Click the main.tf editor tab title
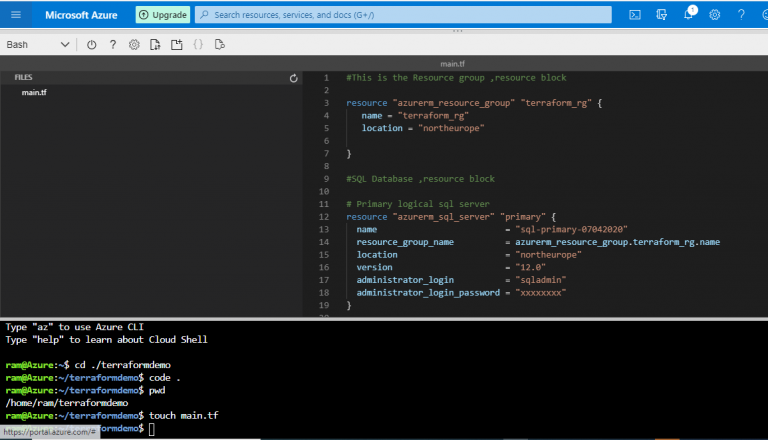768x440 pixels. [452, 64]
